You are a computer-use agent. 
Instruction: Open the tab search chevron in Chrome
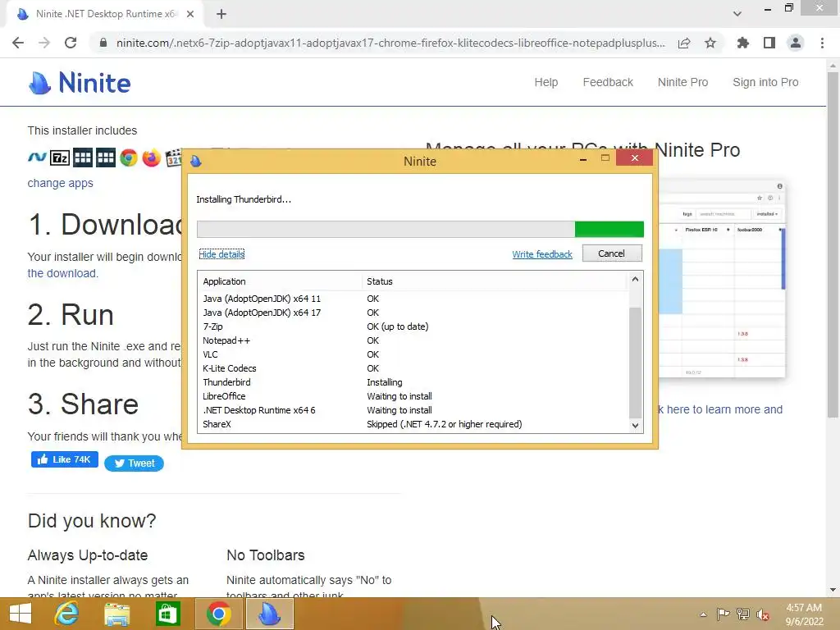[737, 14]
